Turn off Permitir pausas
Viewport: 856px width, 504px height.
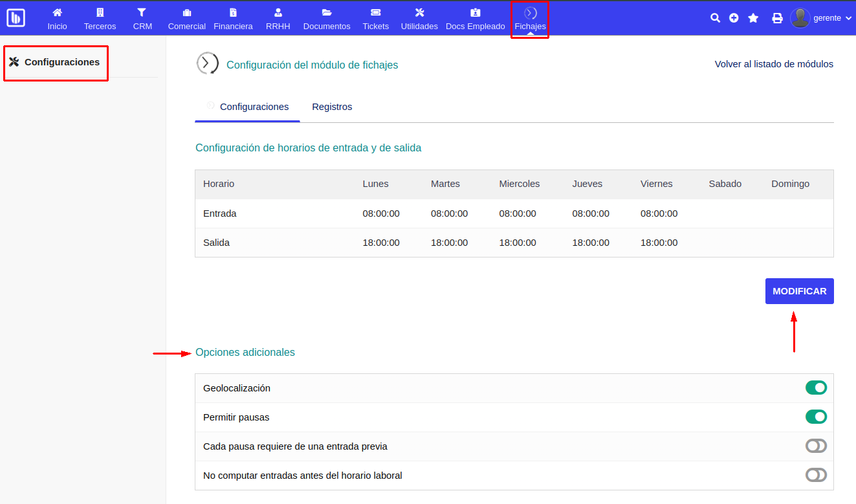(816, 417)
